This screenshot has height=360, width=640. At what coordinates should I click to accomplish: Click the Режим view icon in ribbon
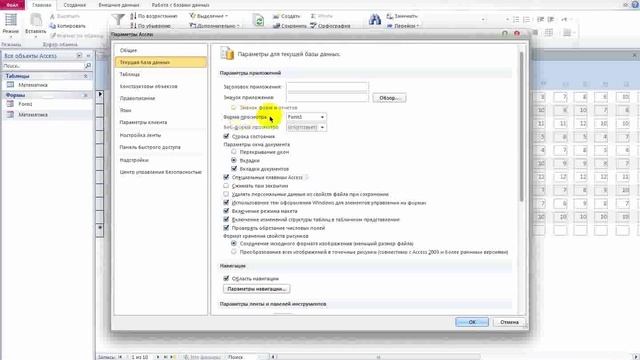(x=11, y=20)
